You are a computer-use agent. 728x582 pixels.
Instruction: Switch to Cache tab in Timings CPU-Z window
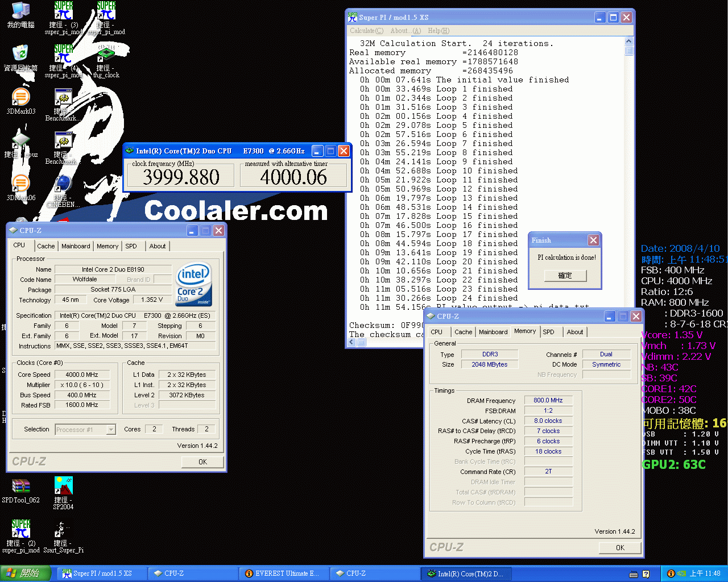463,332
